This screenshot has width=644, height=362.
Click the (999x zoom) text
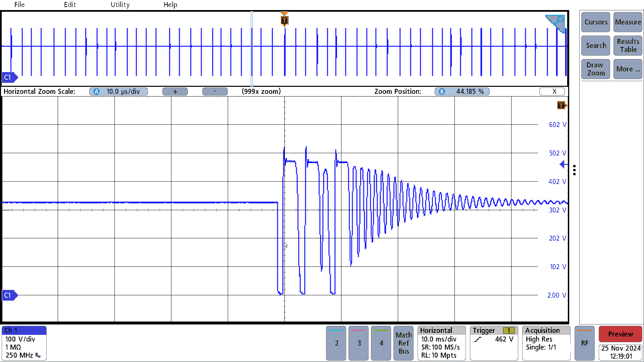261,92
